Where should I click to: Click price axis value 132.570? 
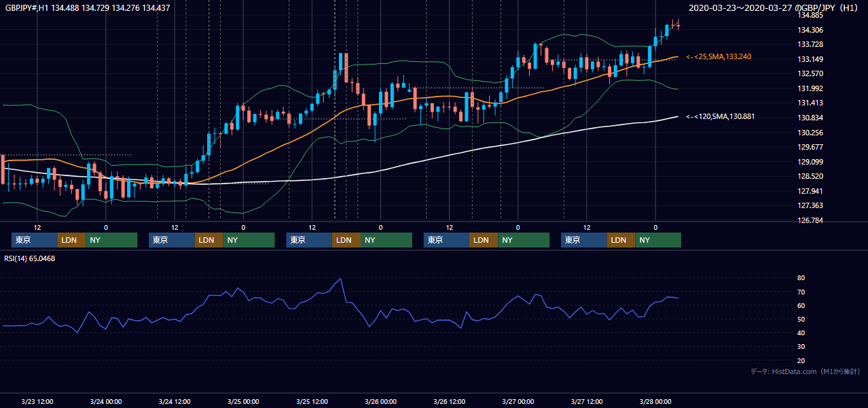(x=810, y=73)
